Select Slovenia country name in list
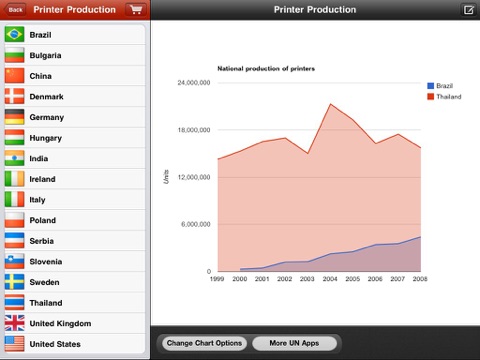This screenshot has height=360, width=480. pos(46,262)
